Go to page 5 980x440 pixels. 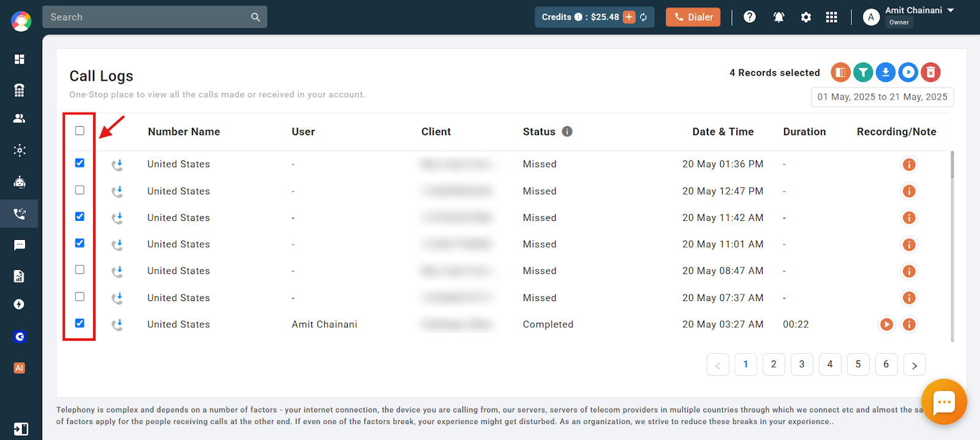(x=858, y=364)
